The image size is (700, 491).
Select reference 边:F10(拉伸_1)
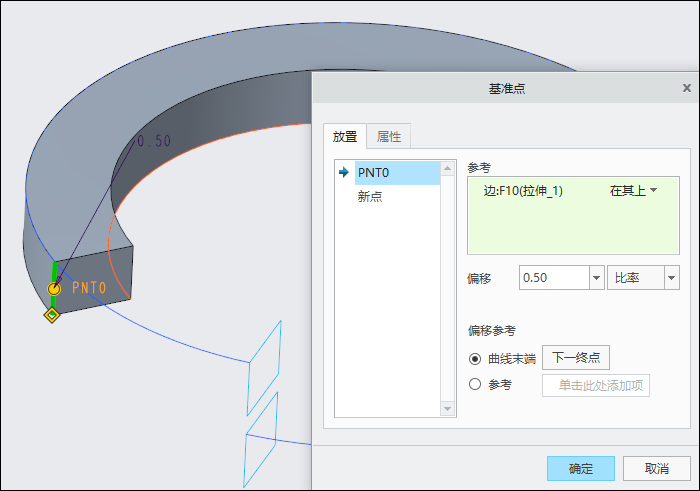click(x=523, y=191)
